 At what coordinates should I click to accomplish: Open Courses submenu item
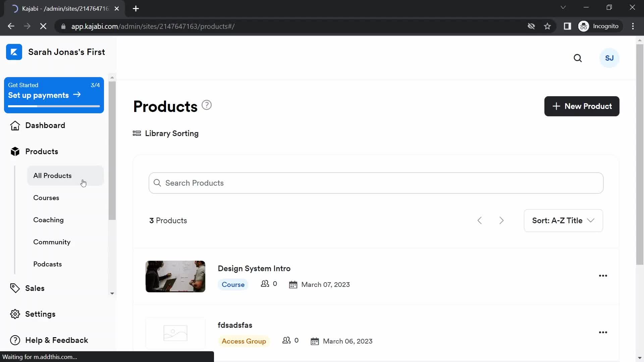pos(46,198)
